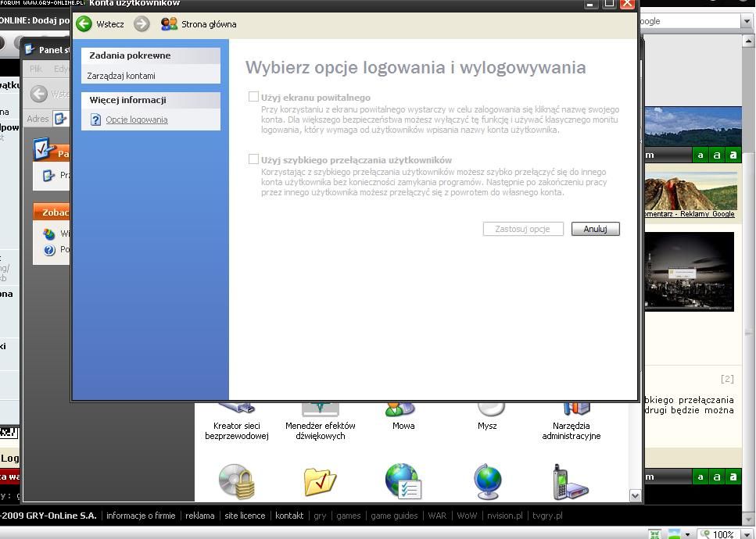The height and width of the screenshot is (539, 756).
Task: Click the help icon beside Opcje logowania
Action: [95, 120]
